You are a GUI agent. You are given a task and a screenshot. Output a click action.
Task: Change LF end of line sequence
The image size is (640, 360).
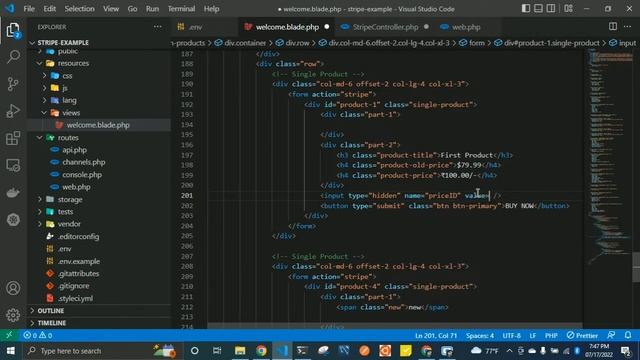click(533, 335)
